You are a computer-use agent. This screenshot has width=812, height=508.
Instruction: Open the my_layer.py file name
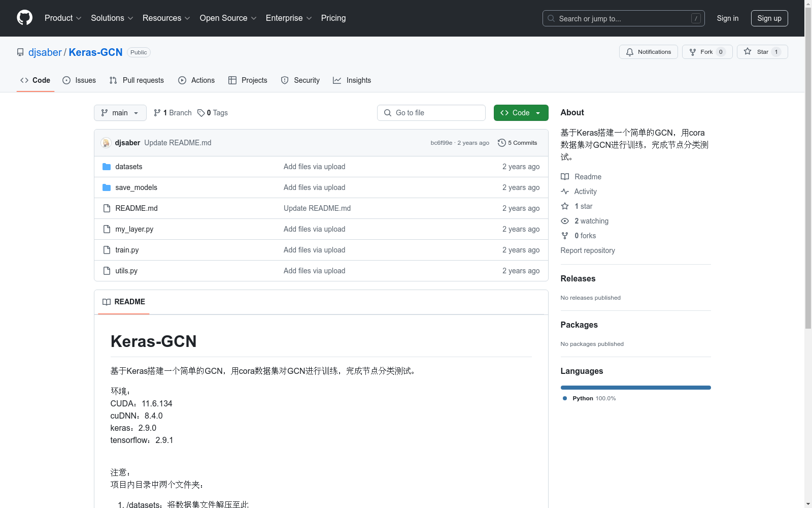(x=134, y=229)
